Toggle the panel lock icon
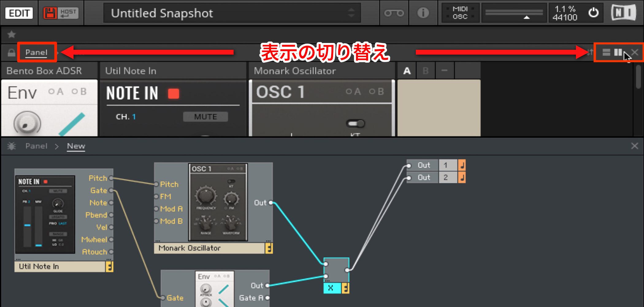The image size is (644, 307). click(11, 52)
